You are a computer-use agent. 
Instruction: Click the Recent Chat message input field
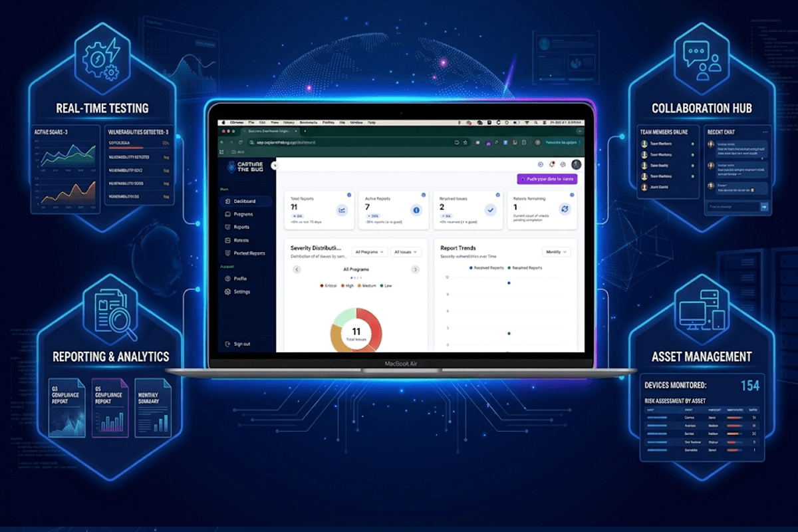pyautogui.click(x=733, y=207)
